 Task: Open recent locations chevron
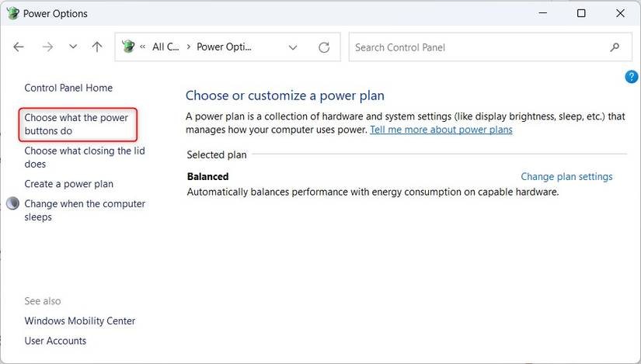(x=73, y=47)
